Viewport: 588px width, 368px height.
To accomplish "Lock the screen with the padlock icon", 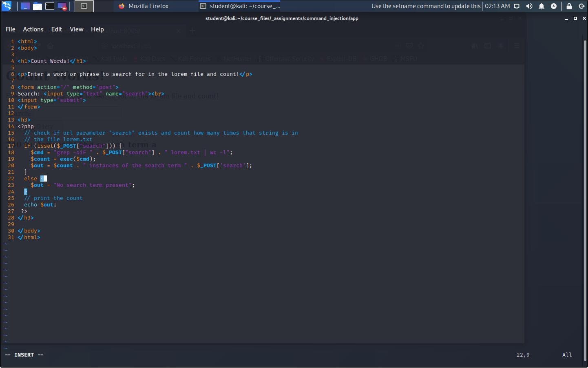I will (569, 6).
